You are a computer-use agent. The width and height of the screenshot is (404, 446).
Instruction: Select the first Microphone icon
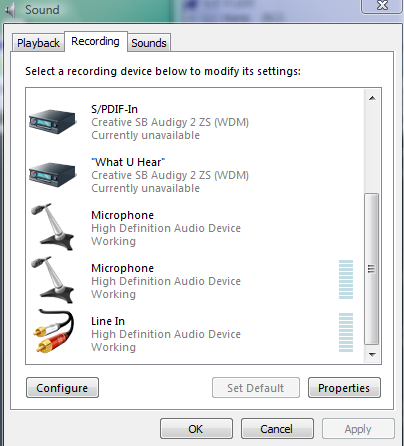(x=53, y=227)
